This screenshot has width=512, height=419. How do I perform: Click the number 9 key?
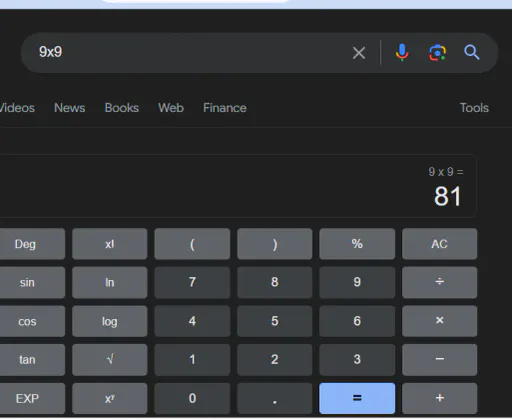click(357, 282)
